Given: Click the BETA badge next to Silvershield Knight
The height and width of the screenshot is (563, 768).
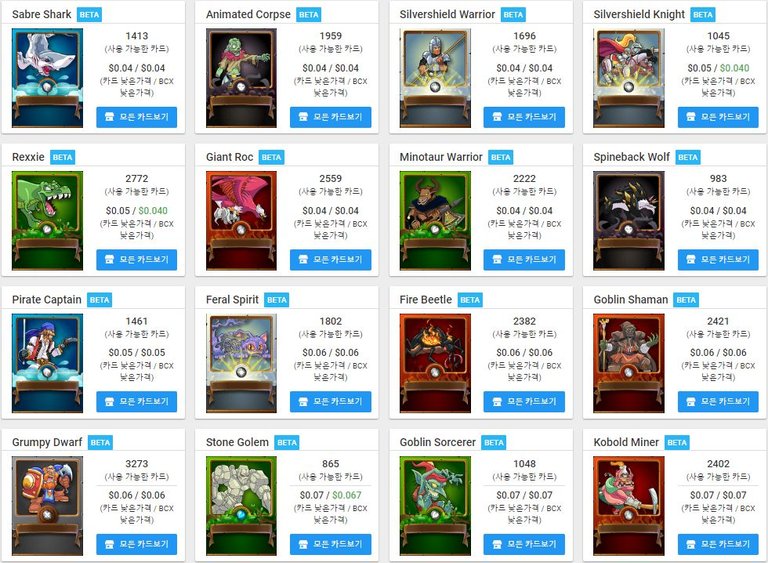Looking at the screenshot, I should [703, 15].
